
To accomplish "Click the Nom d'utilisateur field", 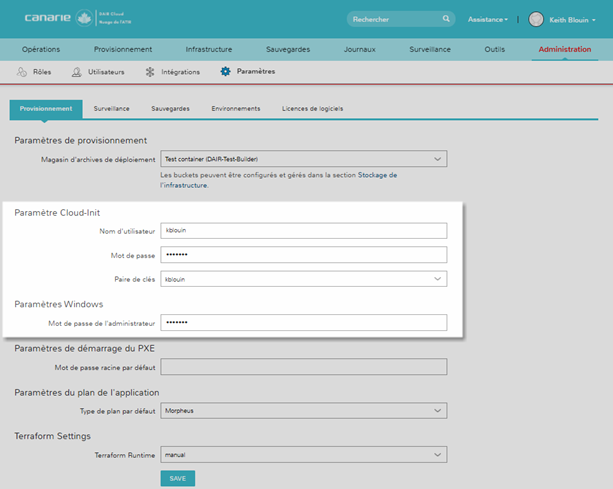I will 303,230.
